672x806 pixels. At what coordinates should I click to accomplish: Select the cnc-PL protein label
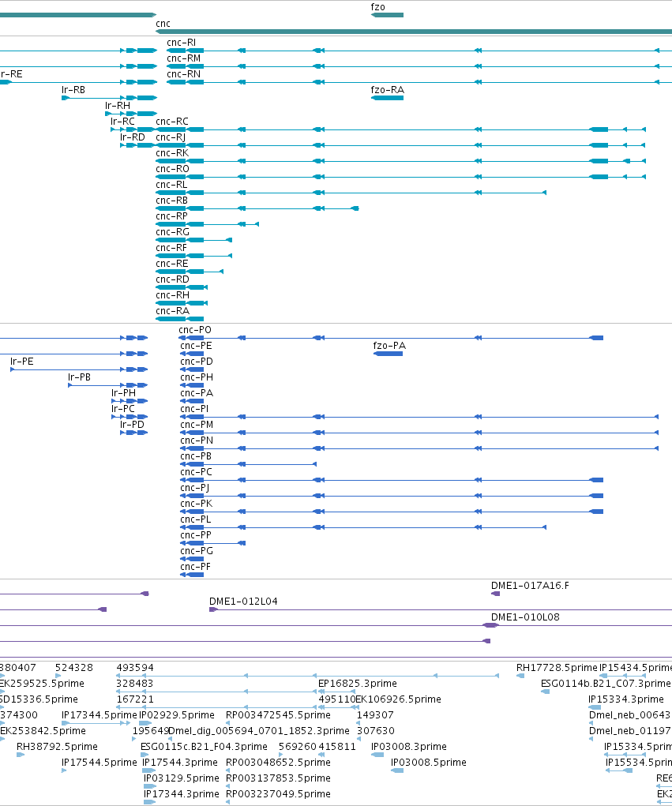pos(196,519)
